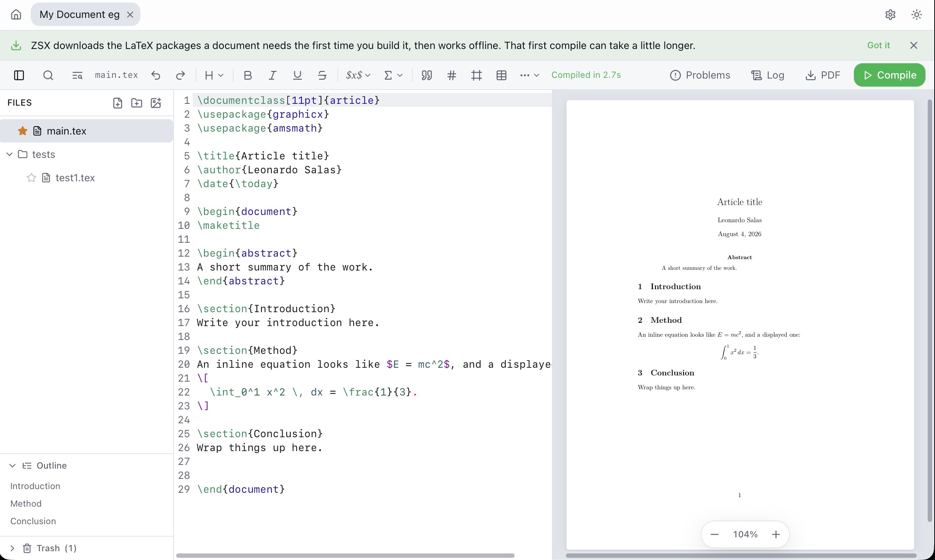Redo the last edit
The image size is (935, 560).
(x=180, y=75)
